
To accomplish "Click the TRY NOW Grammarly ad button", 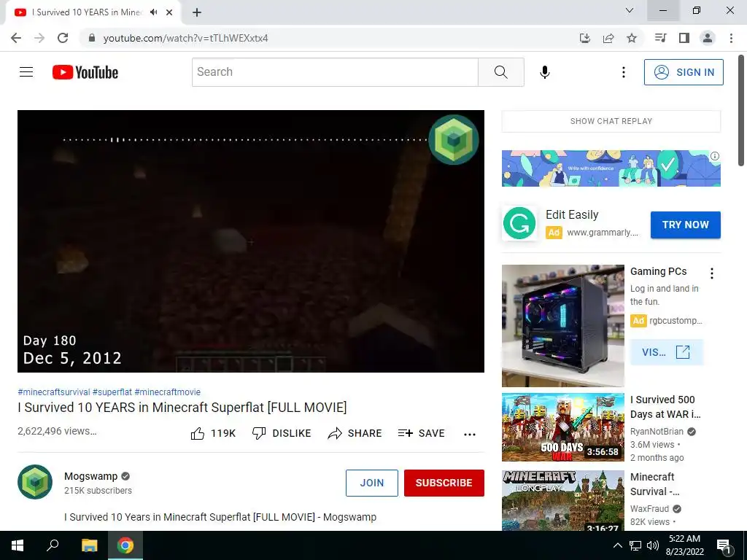I will click(686, 225).
